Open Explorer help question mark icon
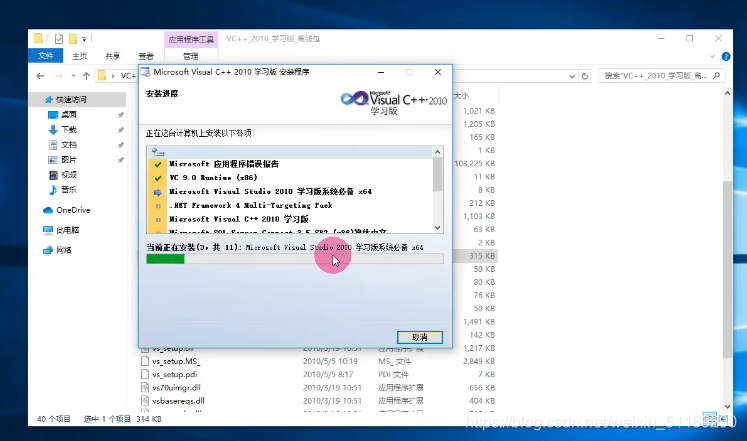Viewport: 747px width, 441px height. tap(726, 56)
